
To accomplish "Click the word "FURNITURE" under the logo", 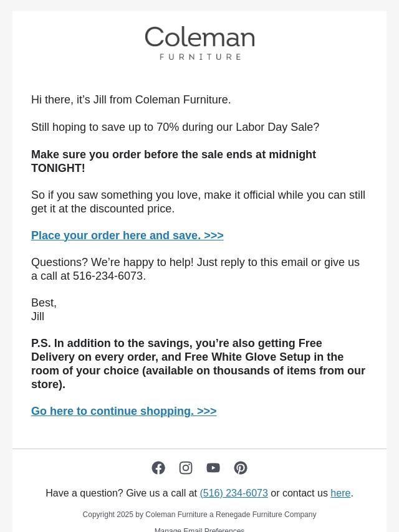I will click(199, 57).
